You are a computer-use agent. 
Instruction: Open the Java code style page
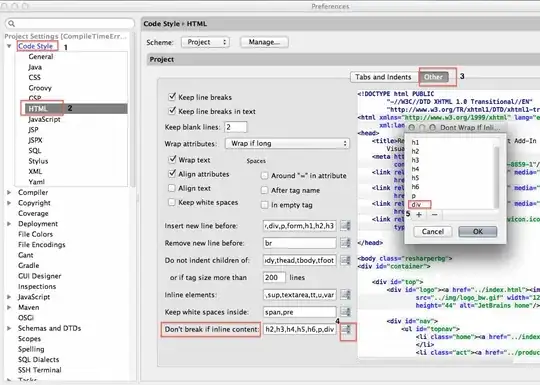[x=35, y=67]
